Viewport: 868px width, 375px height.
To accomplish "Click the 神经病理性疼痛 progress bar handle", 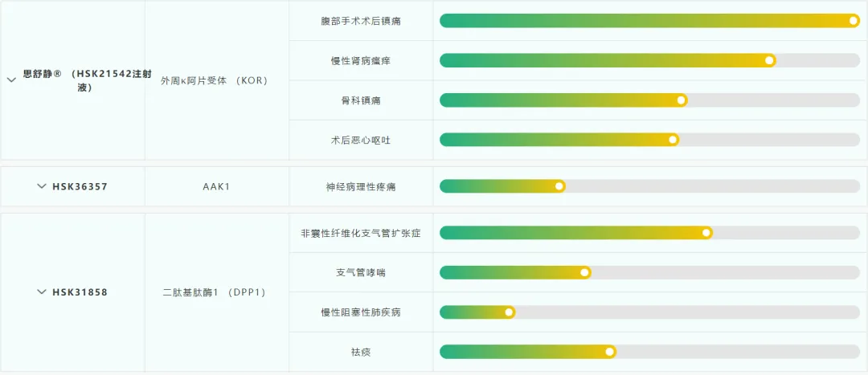I will coord(559,186).
